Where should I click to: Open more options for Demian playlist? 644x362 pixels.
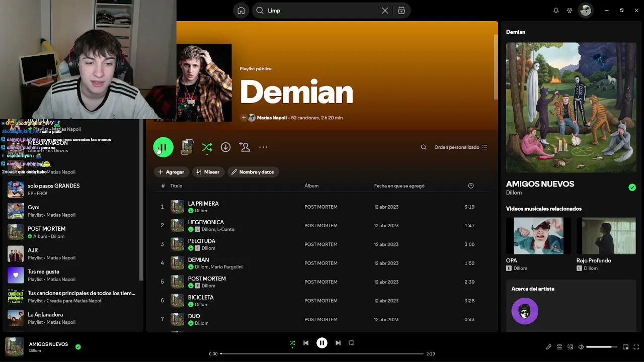pos(263,147)
